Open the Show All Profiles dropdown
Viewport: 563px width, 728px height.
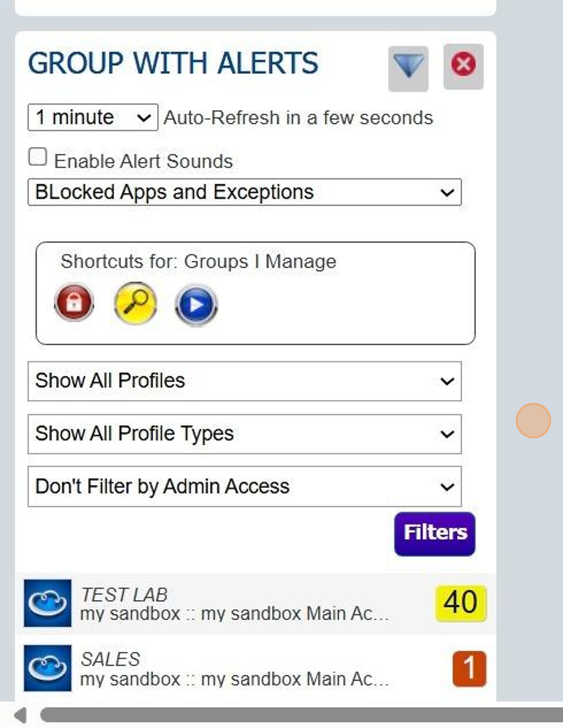tap(244, 381)
